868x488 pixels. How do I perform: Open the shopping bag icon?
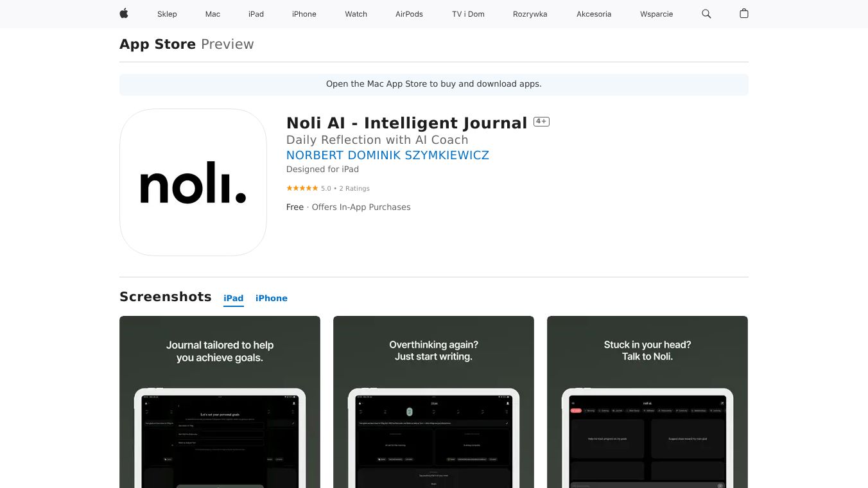pos(744,13)
